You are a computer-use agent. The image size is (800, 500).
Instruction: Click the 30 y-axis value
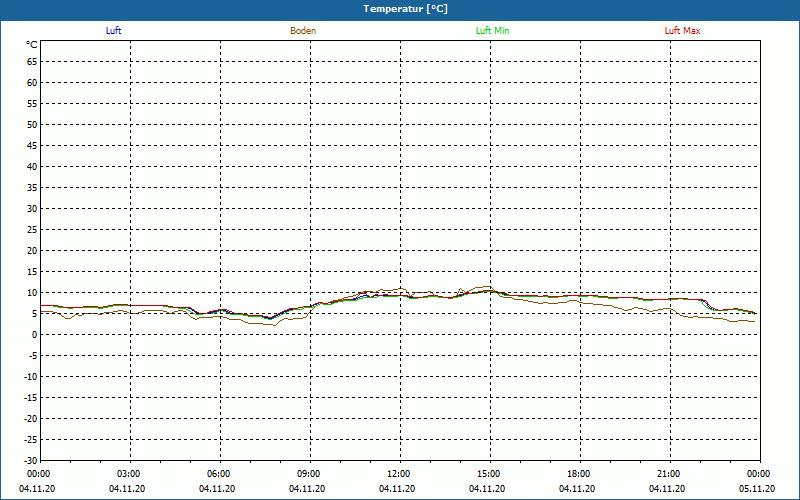coord(32,209)
